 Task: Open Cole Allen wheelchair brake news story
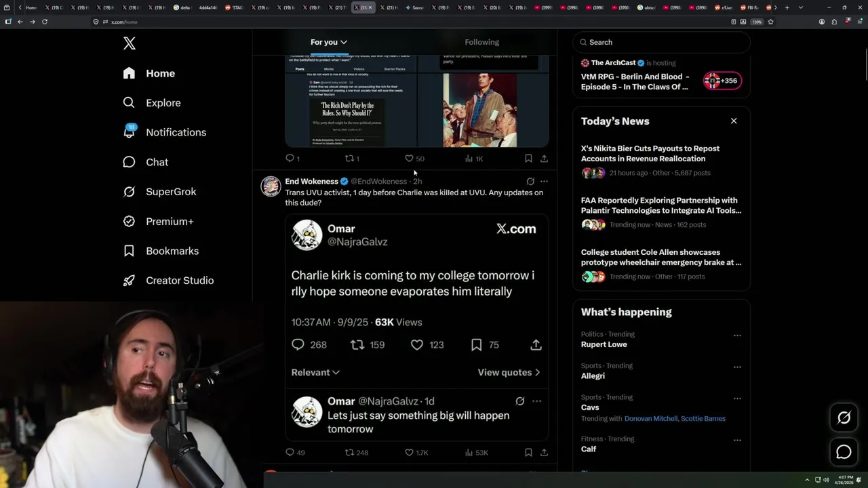click(661, 264)
